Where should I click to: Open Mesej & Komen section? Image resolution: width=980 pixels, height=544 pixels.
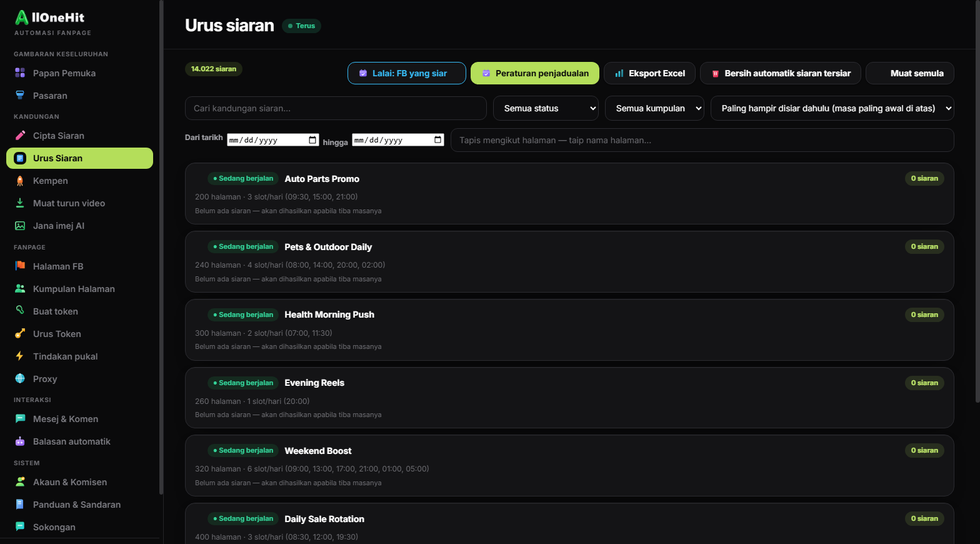click(79, 419)
